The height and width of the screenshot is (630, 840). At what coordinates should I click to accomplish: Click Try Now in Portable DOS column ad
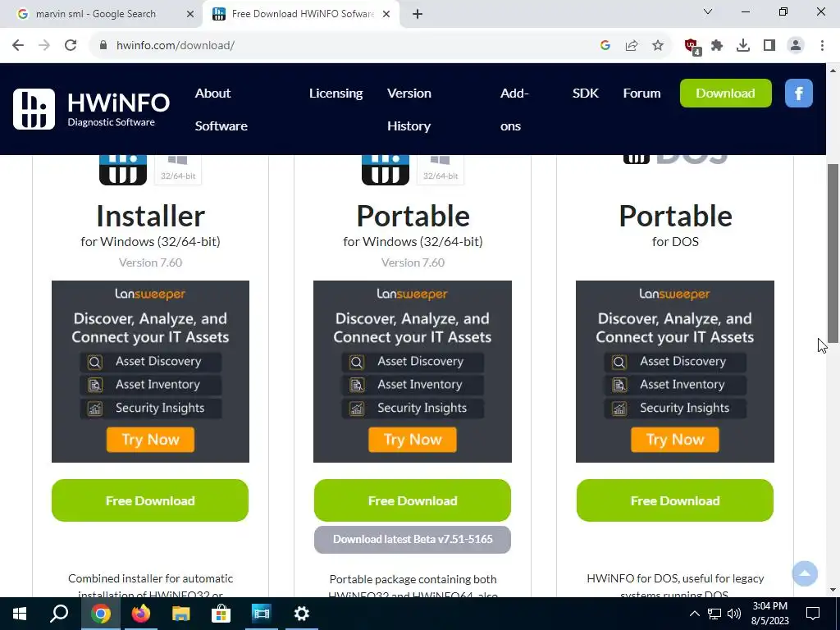pos(675,440)
